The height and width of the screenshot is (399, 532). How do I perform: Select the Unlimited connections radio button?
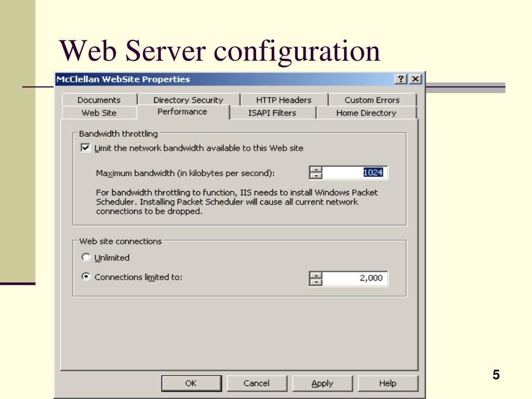(x=86, y=257)
